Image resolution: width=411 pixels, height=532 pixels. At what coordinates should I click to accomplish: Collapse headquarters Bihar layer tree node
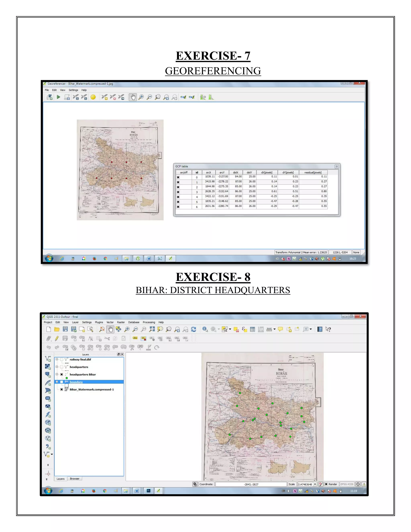click(x=57, y=374)
